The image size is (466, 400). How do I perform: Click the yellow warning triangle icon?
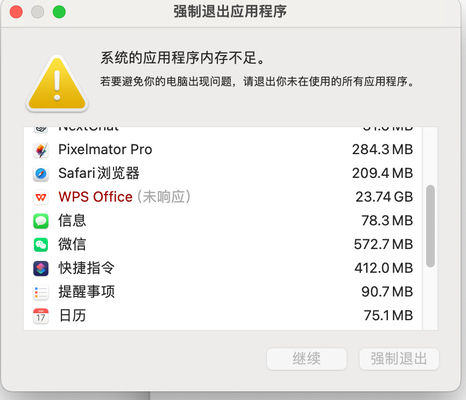57,83
